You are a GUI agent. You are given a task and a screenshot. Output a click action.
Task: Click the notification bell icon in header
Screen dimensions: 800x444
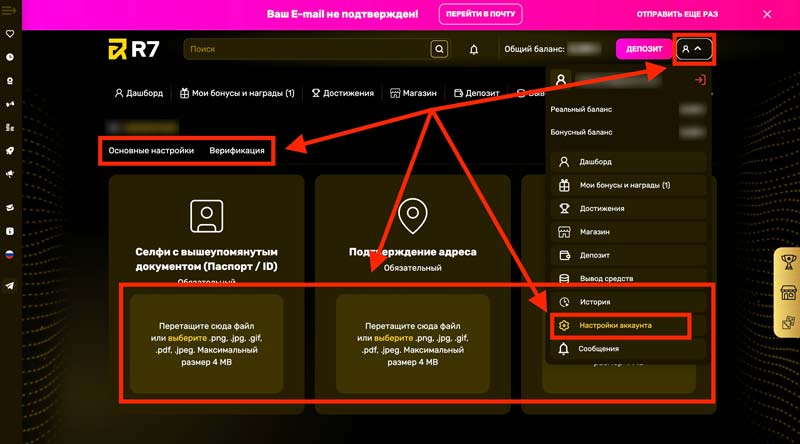click(474, 49)
